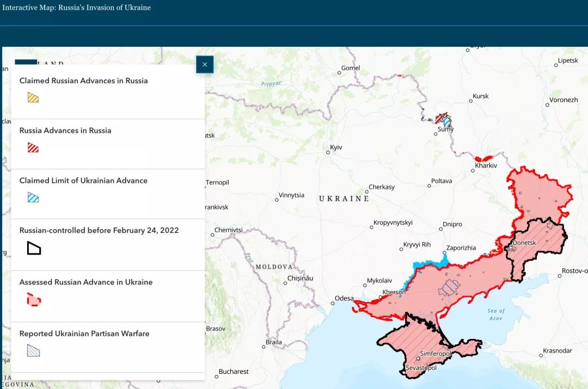Click the Mykolaiv city label

tap(379, 280)
